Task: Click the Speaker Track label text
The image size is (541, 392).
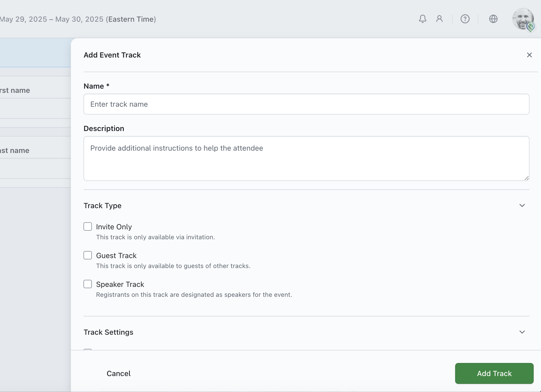Action: point(120,284)
